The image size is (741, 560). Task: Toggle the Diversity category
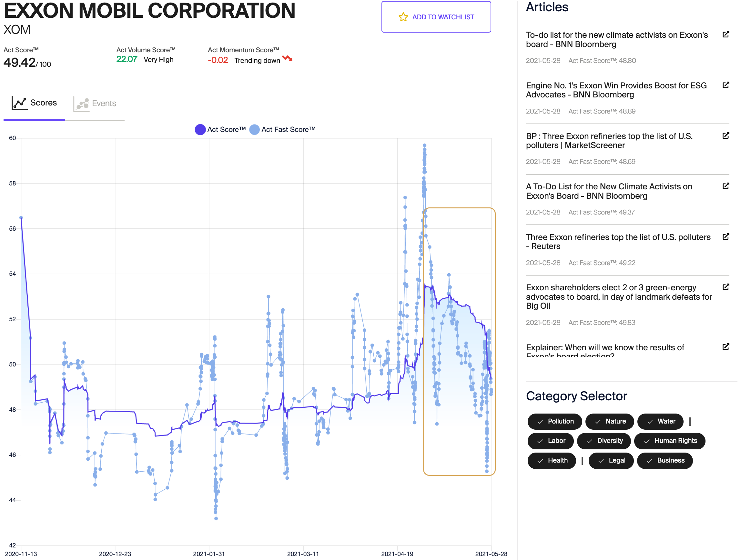(604, 441)
